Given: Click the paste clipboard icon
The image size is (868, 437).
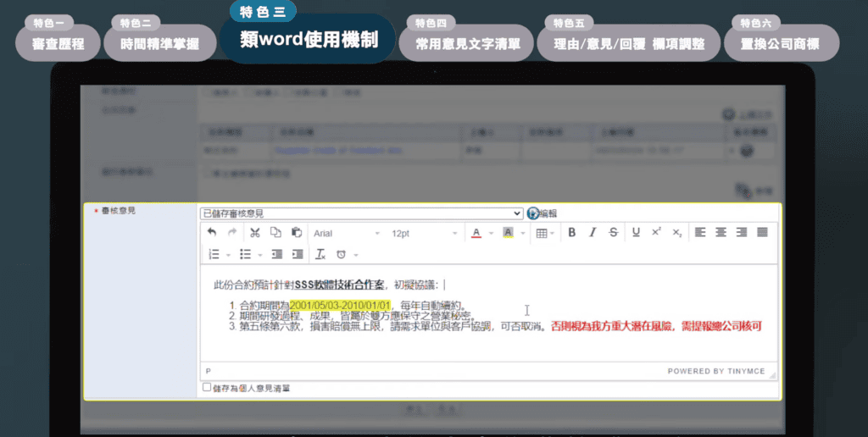Looking at the screenshot, I should coord(296,233).
